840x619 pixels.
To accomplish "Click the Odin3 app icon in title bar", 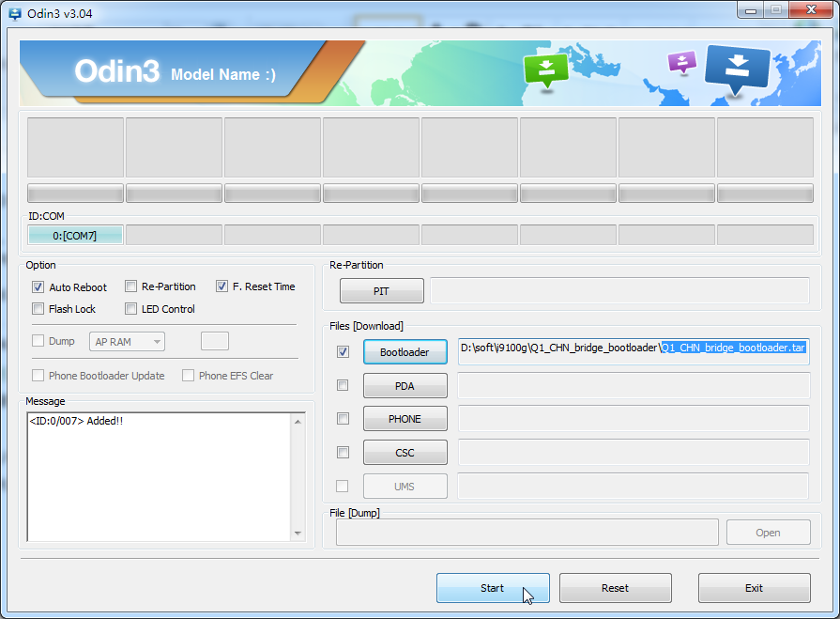I will click(15, 13).
